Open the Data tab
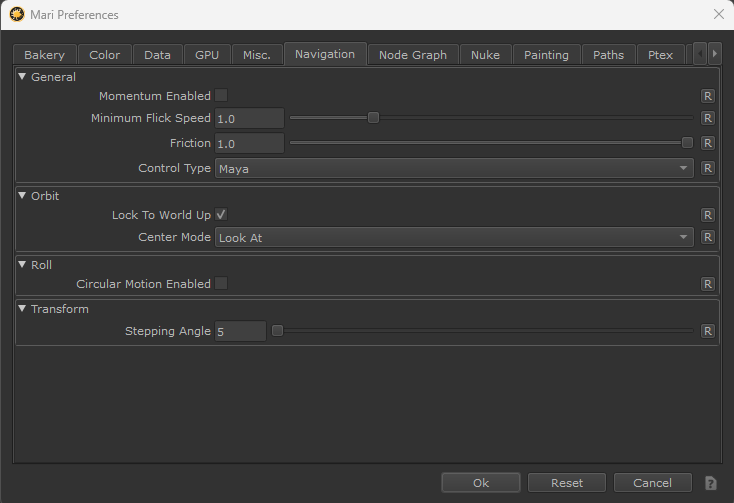The width and height of the screenshot is (734, 503). pyautogui.click(x=157, y=55)
